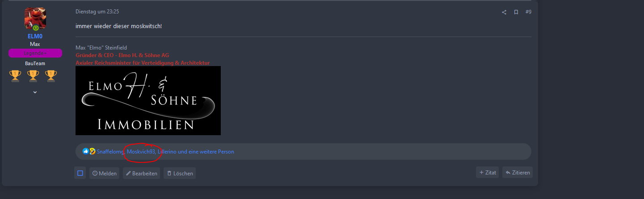The width and height of the screenshot is (644, 199).
Task: Open the ELM0 username profile link
Action: (35, 36)
